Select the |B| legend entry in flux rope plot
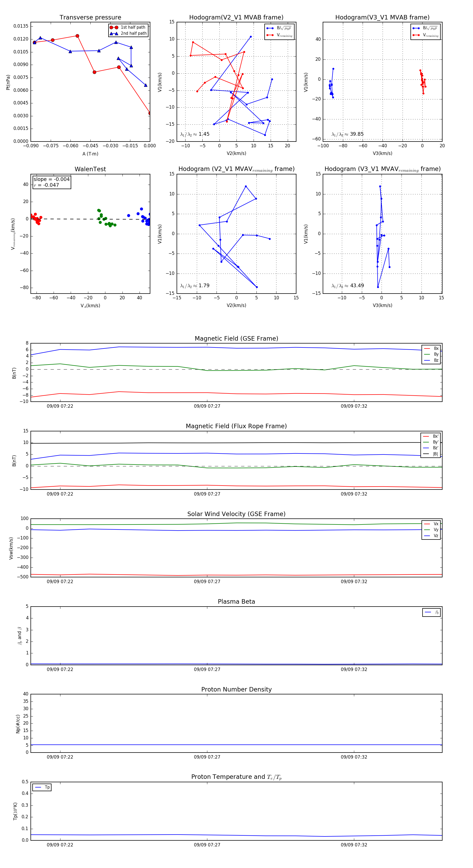This screenshot has height=868, width=473. [431, 454]
